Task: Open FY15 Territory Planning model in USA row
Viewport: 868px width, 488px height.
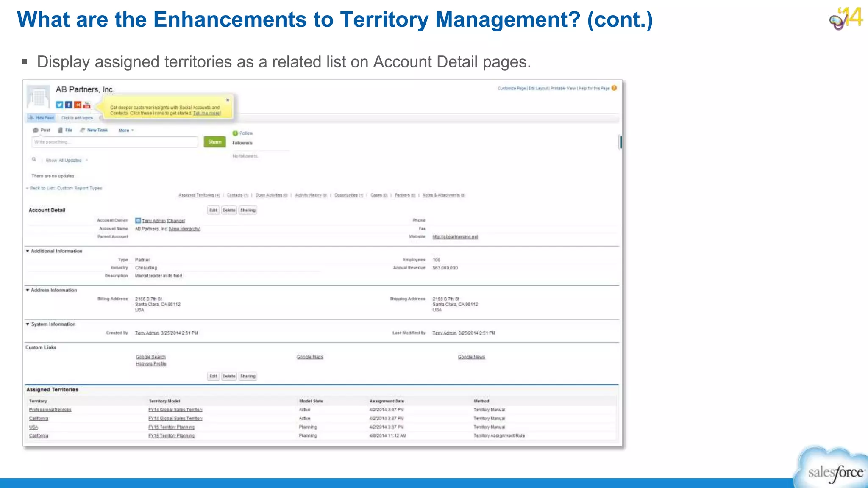Action: click(x=172, y=427)
